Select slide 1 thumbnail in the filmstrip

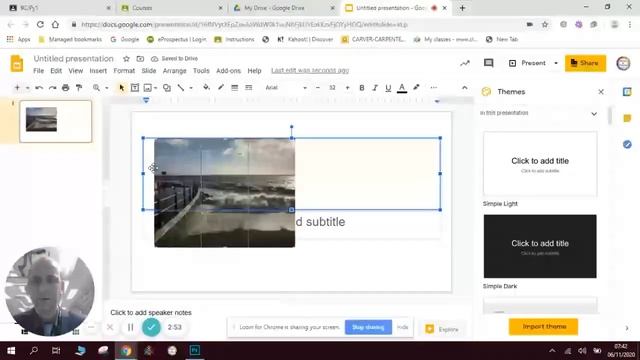56,121
